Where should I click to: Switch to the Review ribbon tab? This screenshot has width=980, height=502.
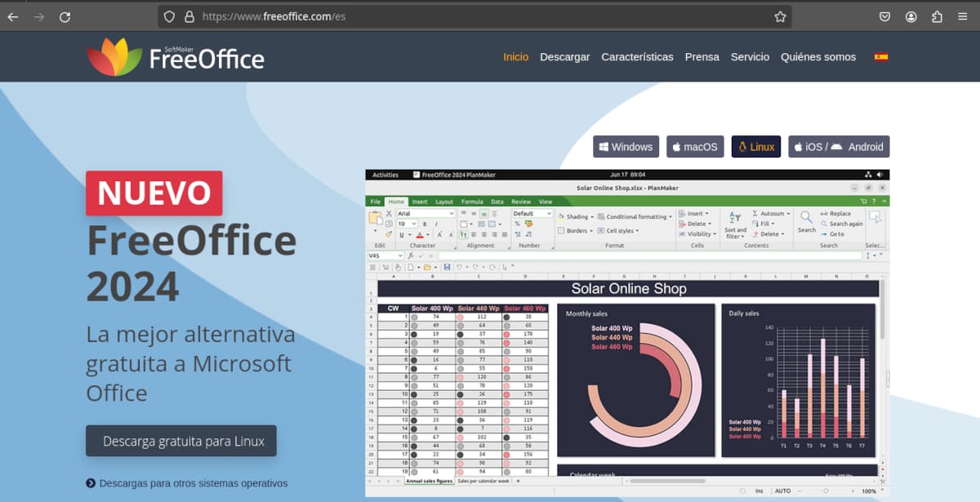point(521,202)
